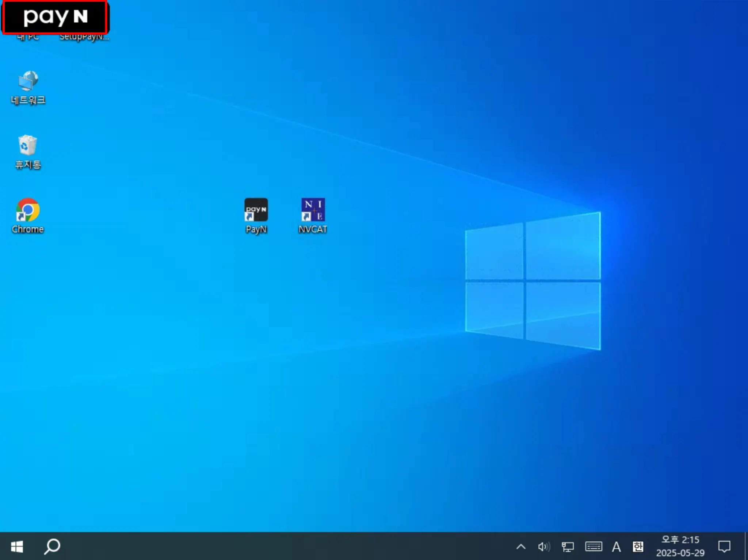Image resolution: width=748 pixels, height=560 pixels.
Task: Open taskbar search magnifier
Action: 52,546
